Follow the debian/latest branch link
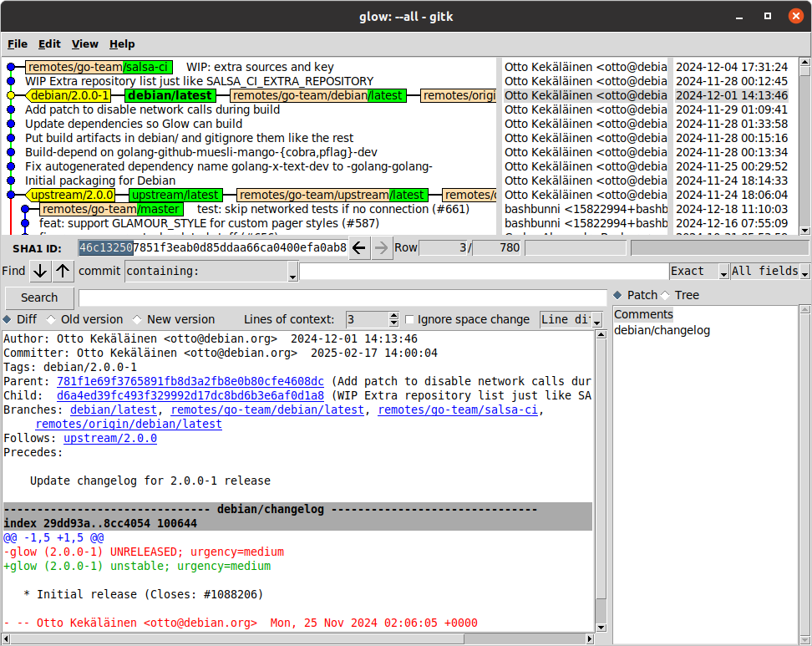Viewport: 812px width, 646px height. [114, 410]
